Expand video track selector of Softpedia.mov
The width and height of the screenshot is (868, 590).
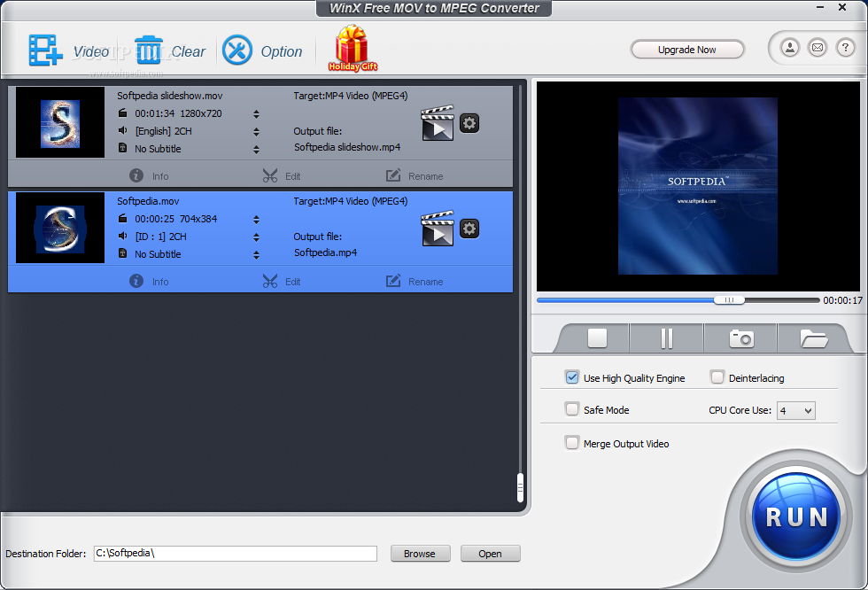pos(256,220)
